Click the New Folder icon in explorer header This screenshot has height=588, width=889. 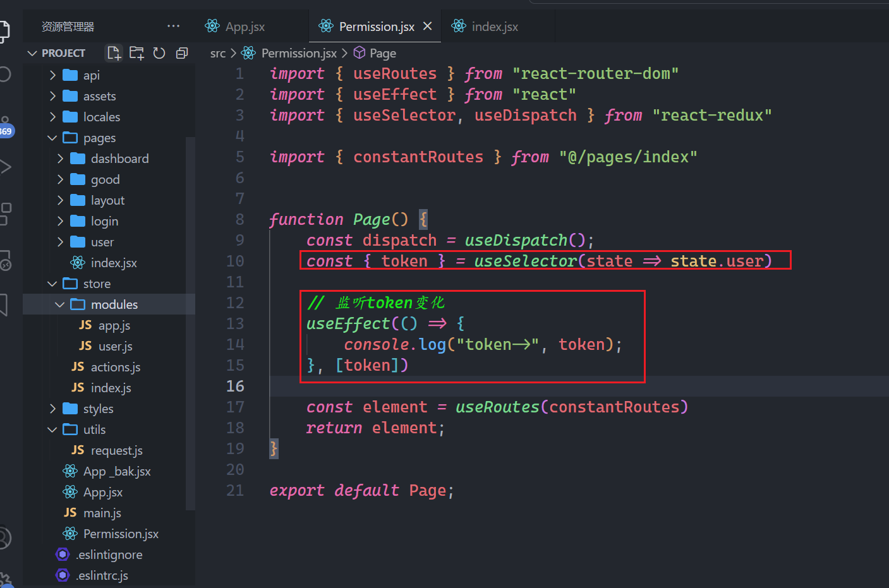click(x=136, y=53)
